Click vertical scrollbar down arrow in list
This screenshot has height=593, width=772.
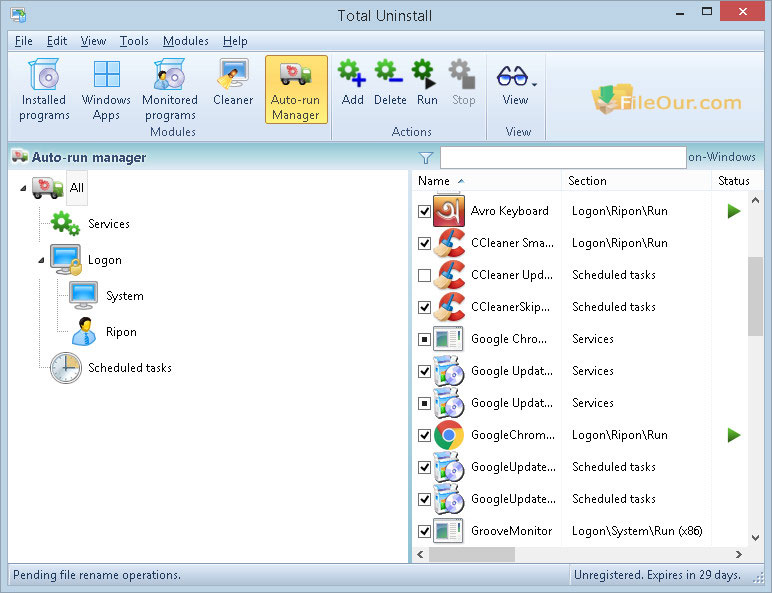[755, 537]
